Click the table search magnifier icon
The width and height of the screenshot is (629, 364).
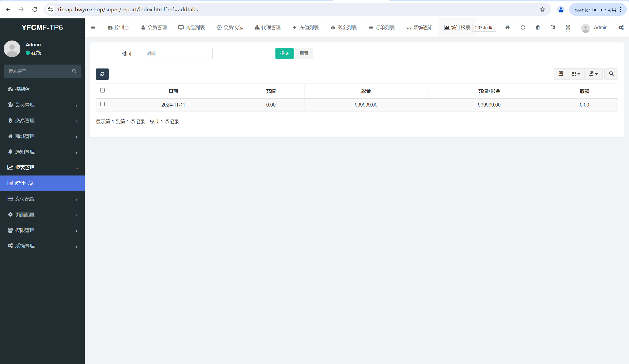pyautogui.click(x=611, y=74)
